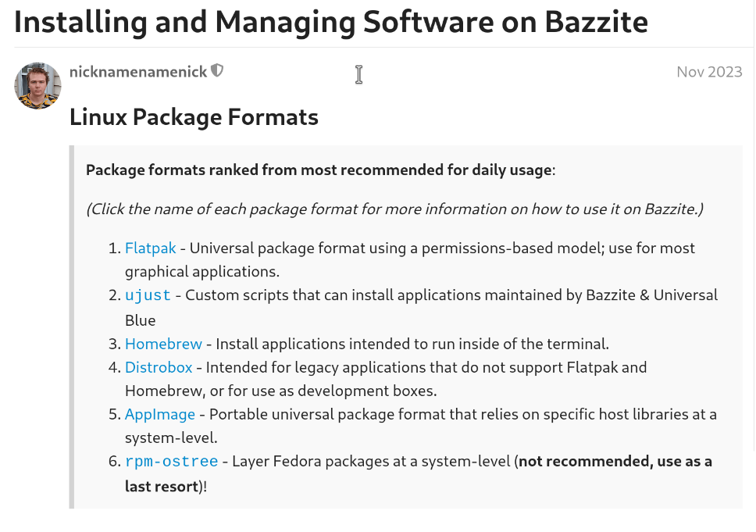Click the topic title Installing and Managing Software
Screen dimensions: 756x532
pyautogui.click(x=330, y=22)
